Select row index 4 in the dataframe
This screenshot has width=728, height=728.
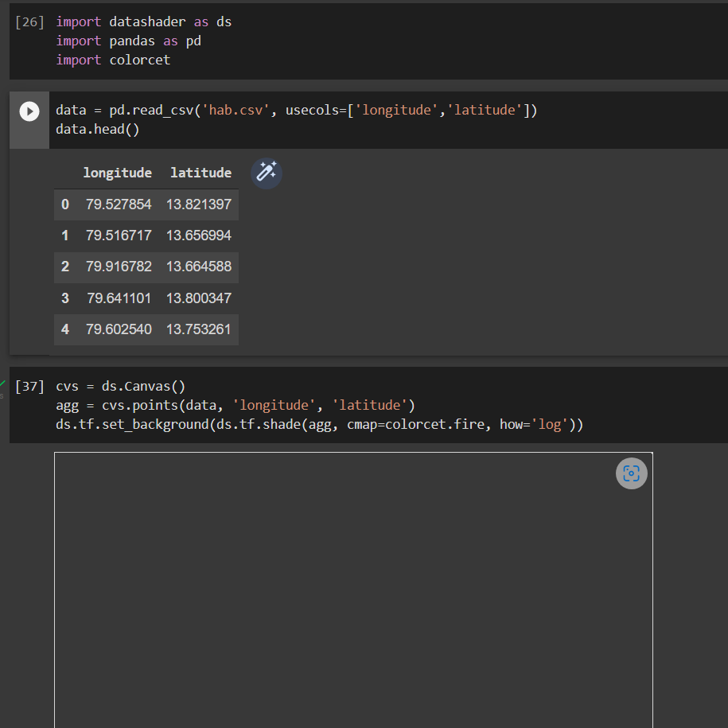pos(65,329)
